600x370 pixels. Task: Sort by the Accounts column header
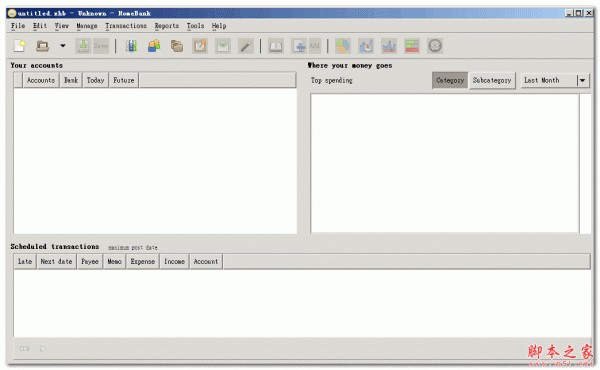point(41,80)
